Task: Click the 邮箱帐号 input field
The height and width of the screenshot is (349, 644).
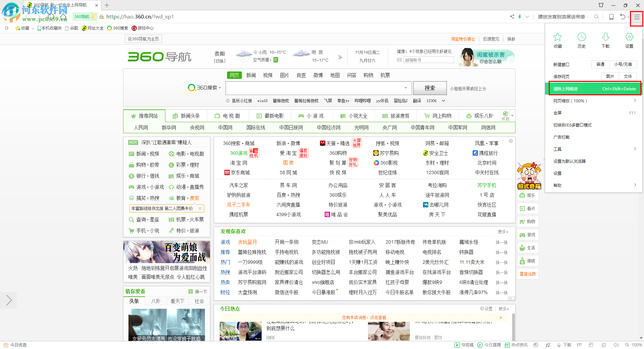Action: point(429,60)
